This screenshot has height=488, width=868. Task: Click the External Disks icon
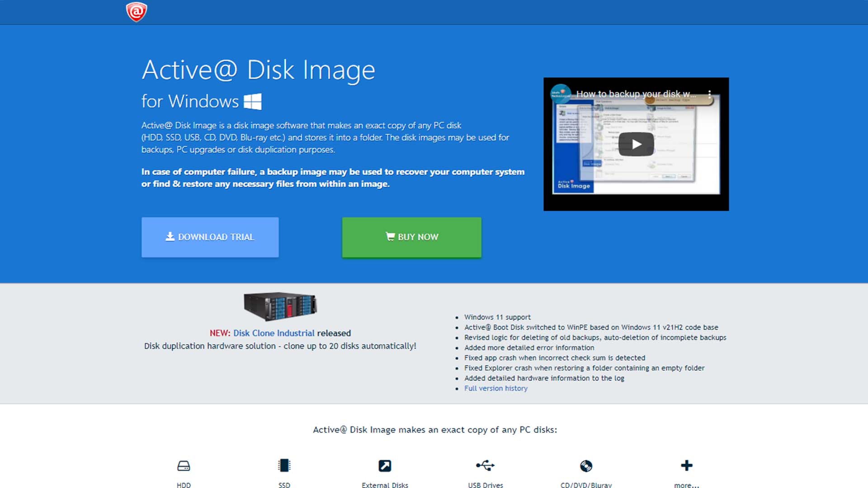pos(385,466)
